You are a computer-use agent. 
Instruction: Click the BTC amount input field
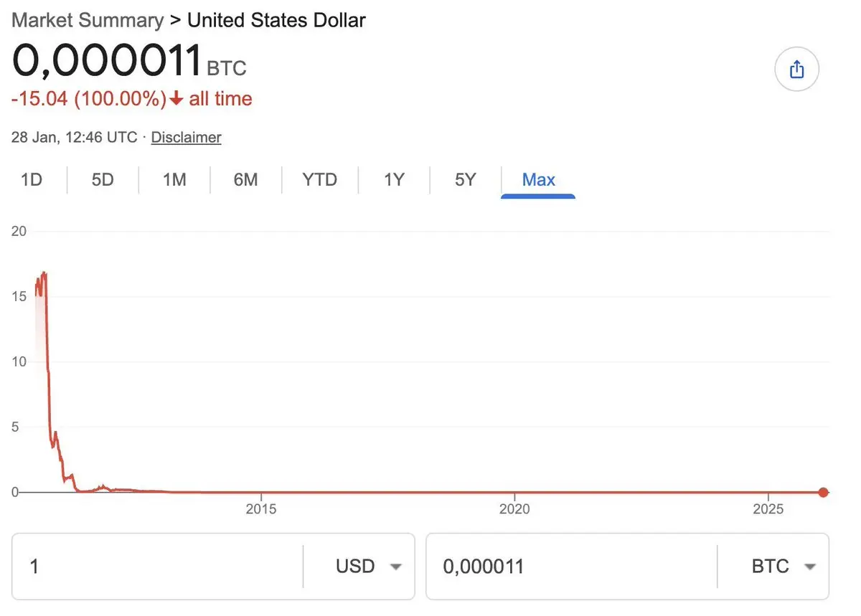click(571, 567)
